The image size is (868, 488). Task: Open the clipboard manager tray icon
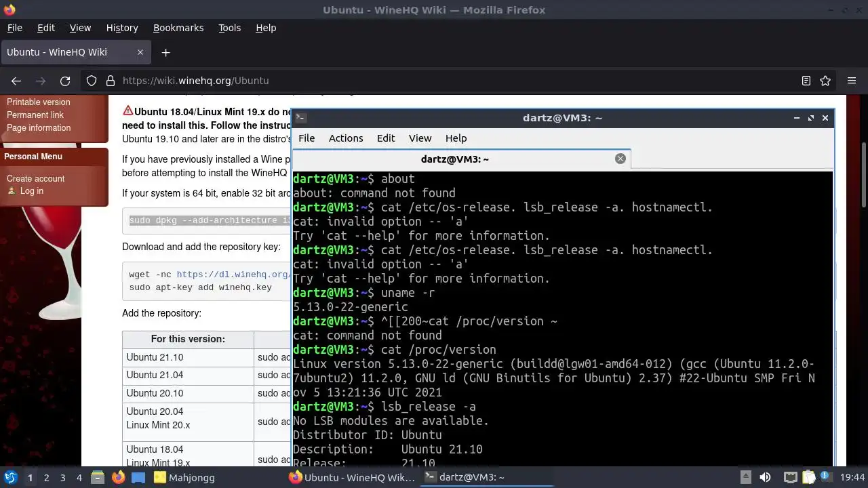tap(808, 477)
